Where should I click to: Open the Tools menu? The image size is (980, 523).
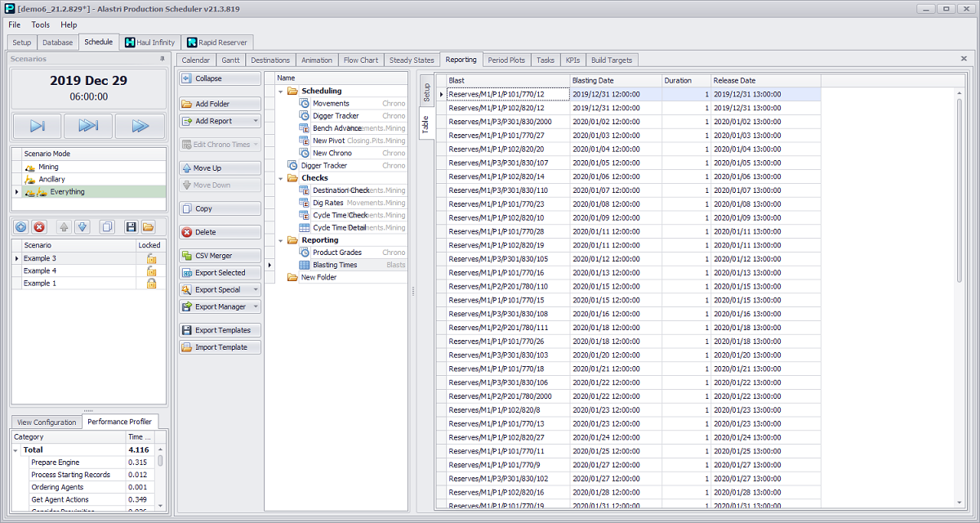click(x=41, y=25)
